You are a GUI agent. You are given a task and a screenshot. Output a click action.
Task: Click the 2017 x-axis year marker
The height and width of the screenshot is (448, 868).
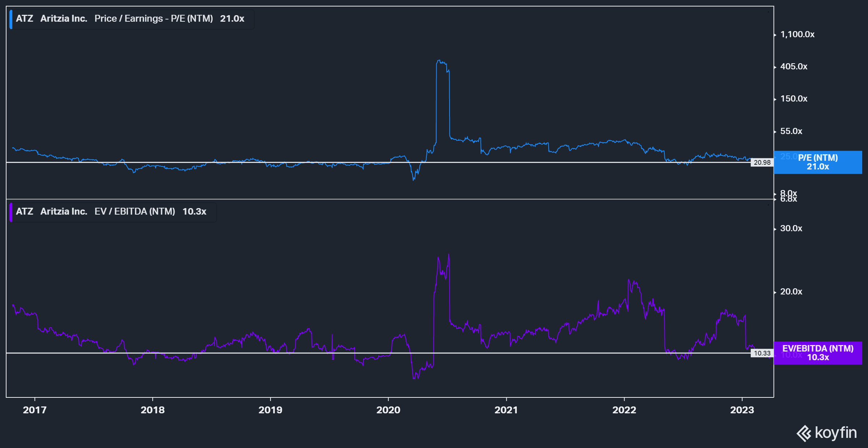[35, 410]
